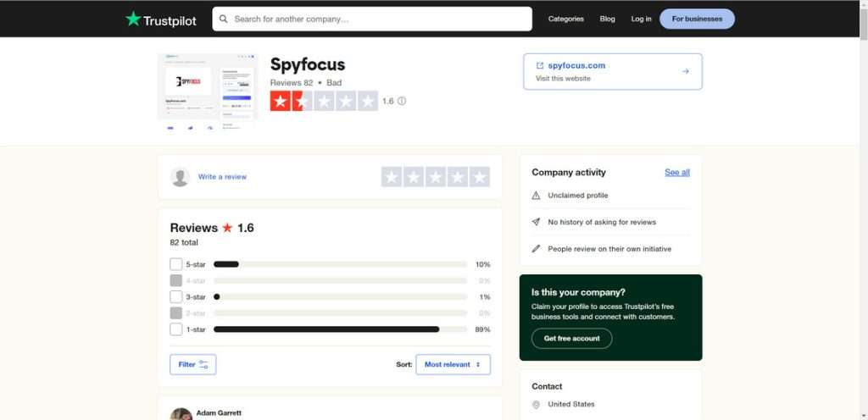Screen dimensions: 868x420
Task: Click the Unclaimed profile warning icon
Action: coord(536,196)
